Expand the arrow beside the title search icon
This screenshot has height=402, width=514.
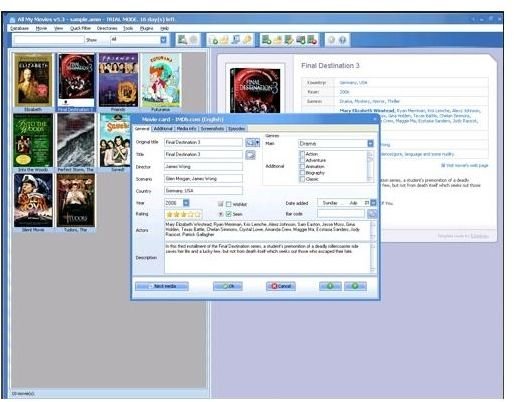pyautogui.click(x=257, y=143)
